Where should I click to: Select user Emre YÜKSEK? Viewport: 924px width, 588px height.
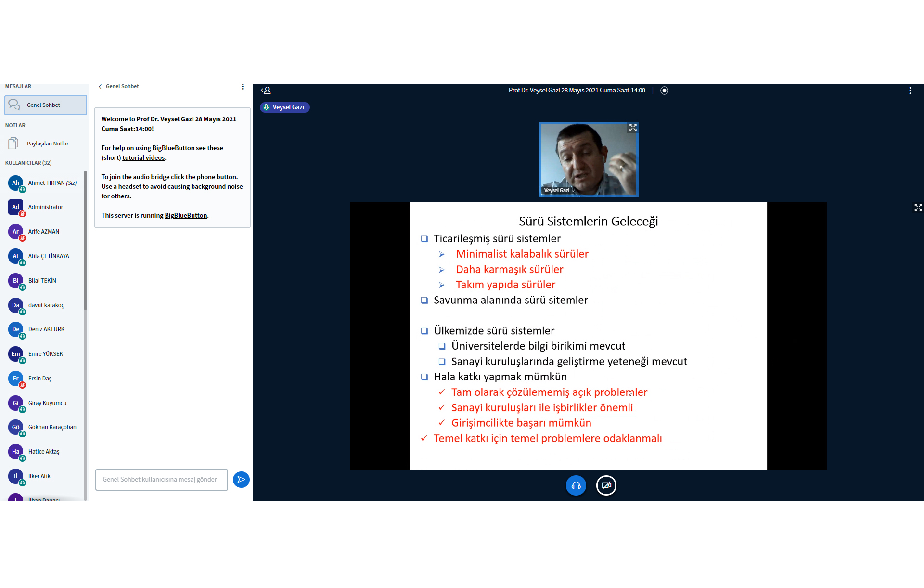tap(44, 354)
